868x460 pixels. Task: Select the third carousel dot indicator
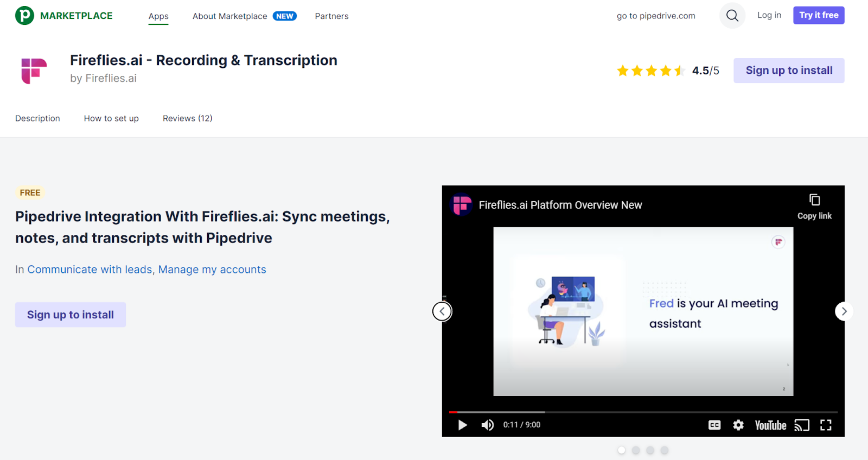click(650, 450)
